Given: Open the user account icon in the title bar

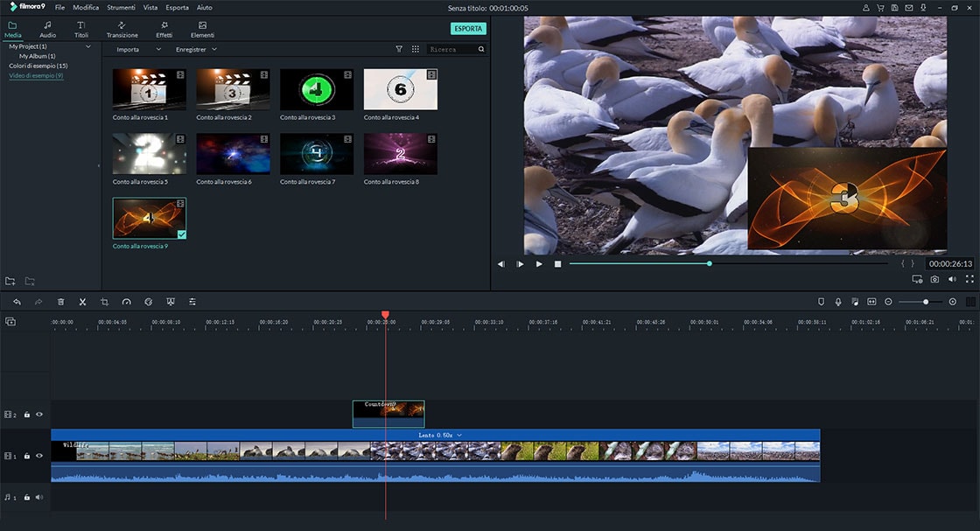Looking at the screenshot, I should pos(865,8).
